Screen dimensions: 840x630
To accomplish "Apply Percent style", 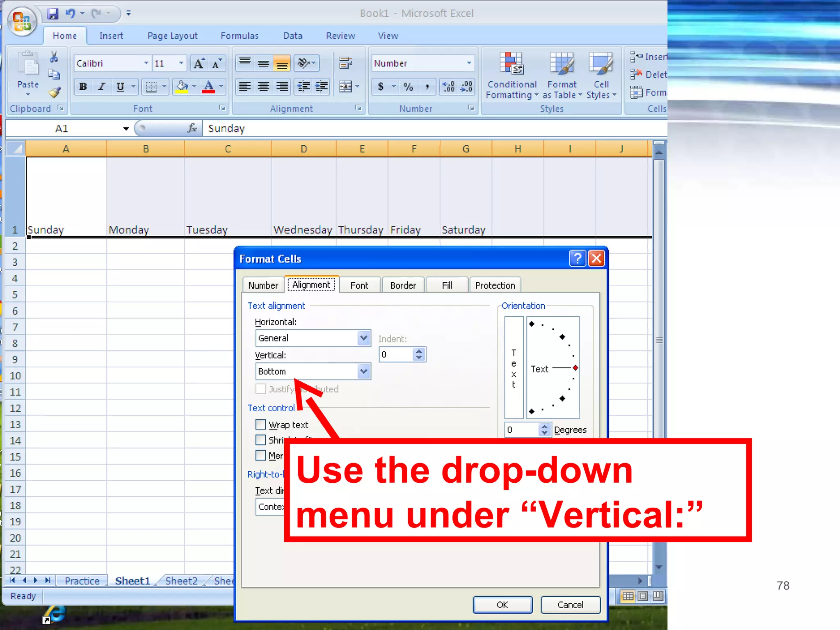I will [408, 87].
